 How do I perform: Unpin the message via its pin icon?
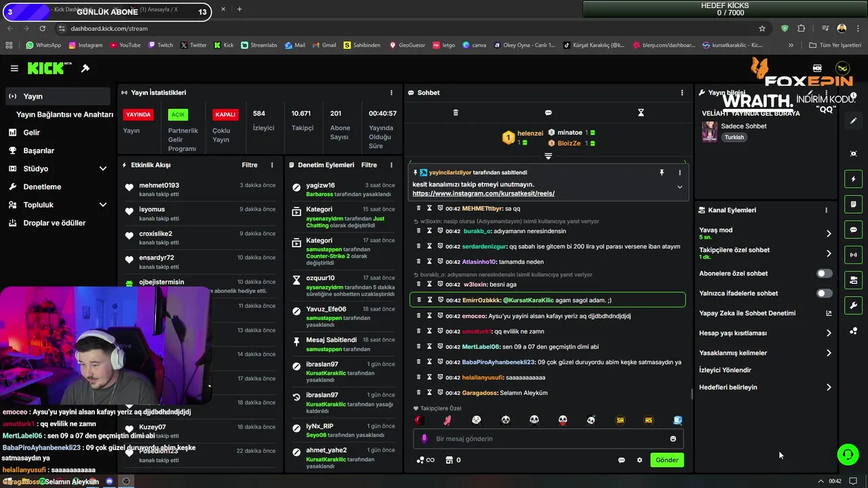coord(662,173)
